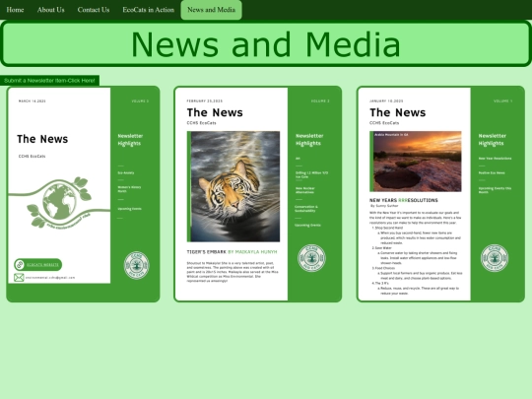Screen dimensions: 532x399
Task: Click the CCHS Eco Cats seal in Volume 3
Action: 136,265
